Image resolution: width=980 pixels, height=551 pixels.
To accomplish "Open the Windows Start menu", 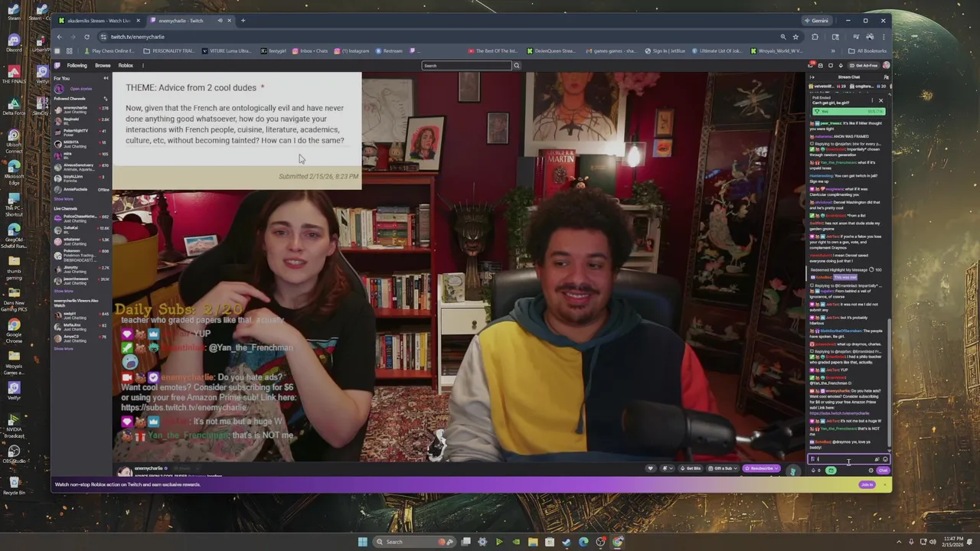I will [x=363, y=542].
